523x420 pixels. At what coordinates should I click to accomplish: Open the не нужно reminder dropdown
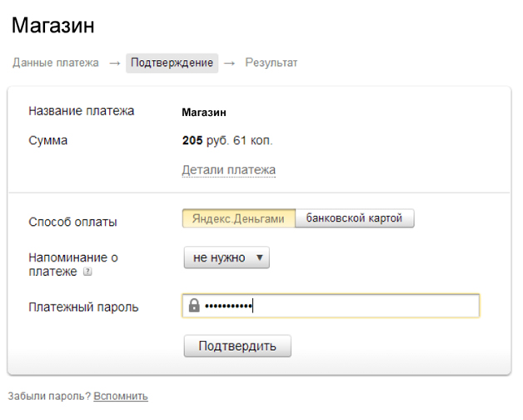pyautogui.click(x=227, y=257)
